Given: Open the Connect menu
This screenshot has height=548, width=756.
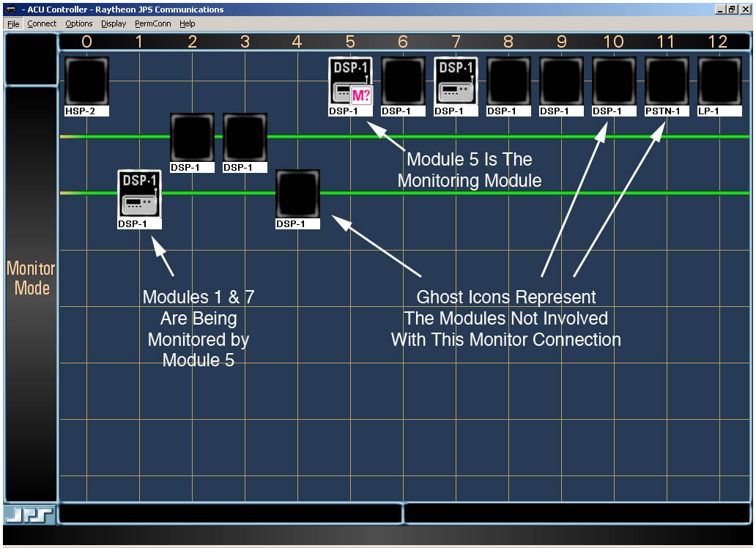Looking at the screenshot, I should coord(42,23).
